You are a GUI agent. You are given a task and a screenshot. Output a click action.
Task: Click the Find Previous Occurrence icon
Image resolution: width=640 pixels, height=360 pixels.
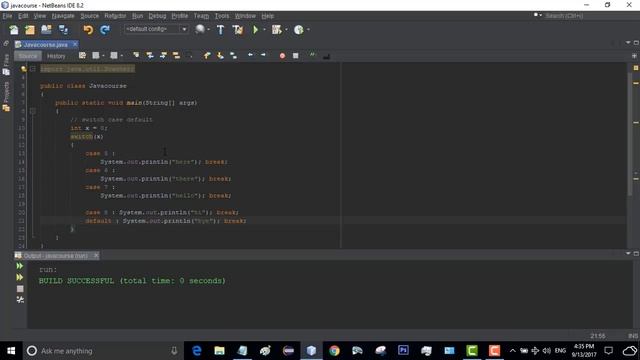tap(150, 56)
